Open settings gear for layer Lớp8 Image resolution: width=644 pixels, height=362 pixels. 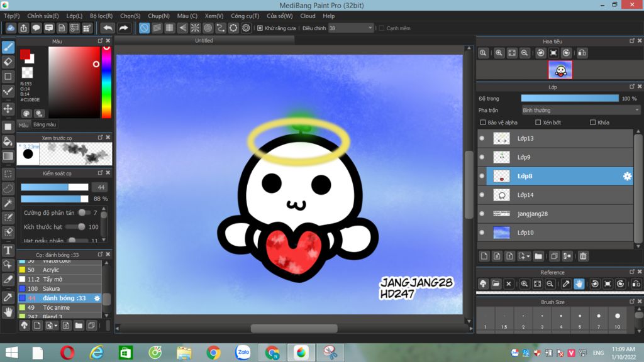(627, 176)
